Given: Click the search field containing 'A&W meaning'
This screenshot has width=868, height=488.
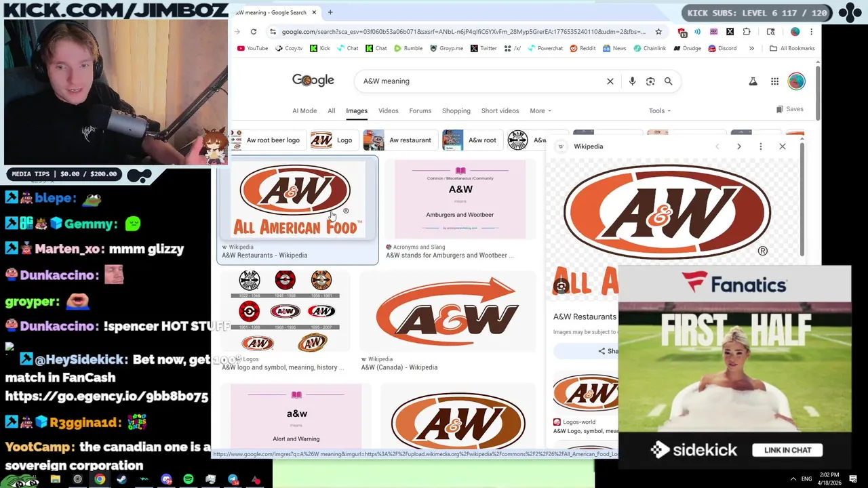Looking at the screenshot, I should click(481, 81).
